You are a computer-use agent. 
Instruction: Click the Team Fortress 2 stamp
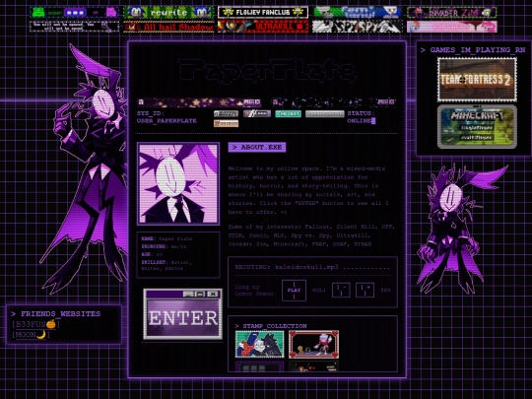click(x=477, y=80)
